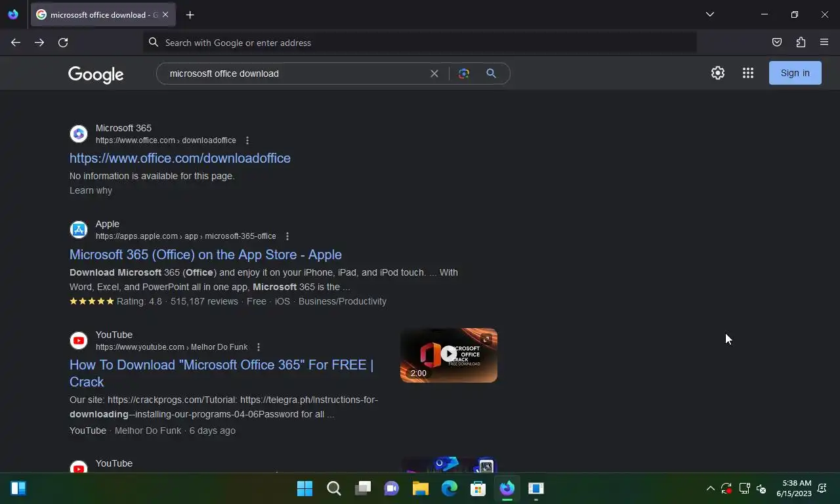The width and height of the screenshot is (840, 504).
Task: Open the Windows Start menu
Action: pos(304,488)
